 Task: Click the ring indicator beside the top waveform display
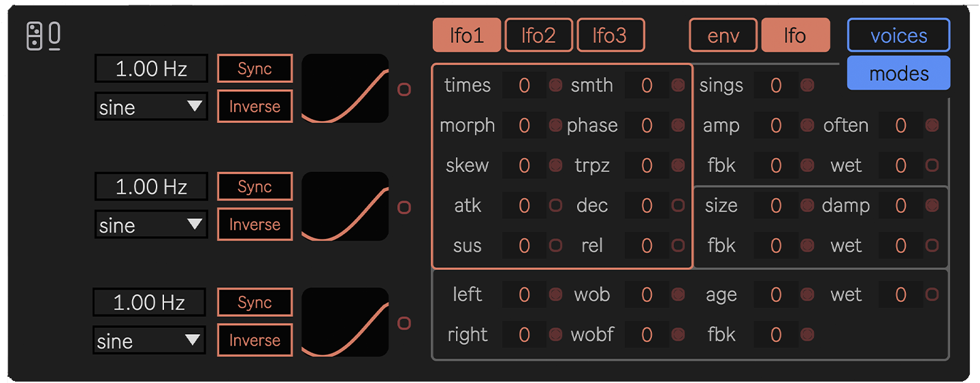(x=404, y=89)
